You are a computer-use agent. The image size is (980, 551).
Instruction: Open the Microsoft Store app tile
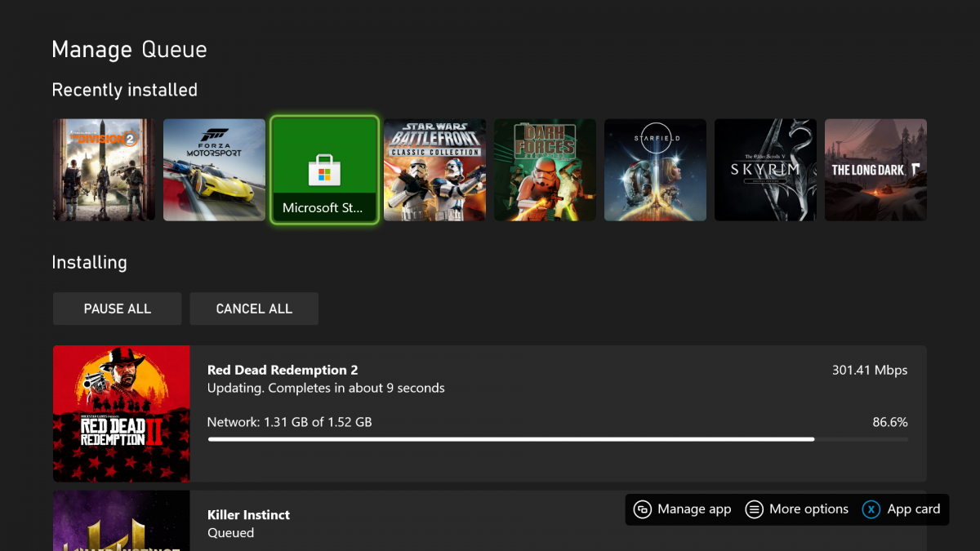pyautogui.click(x=324, y=169)
